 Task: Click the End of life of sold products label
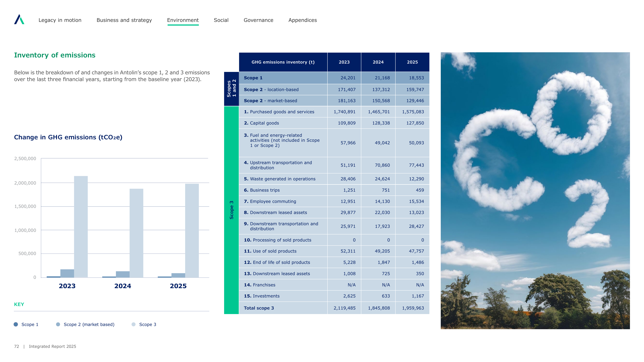click(277, 262)
